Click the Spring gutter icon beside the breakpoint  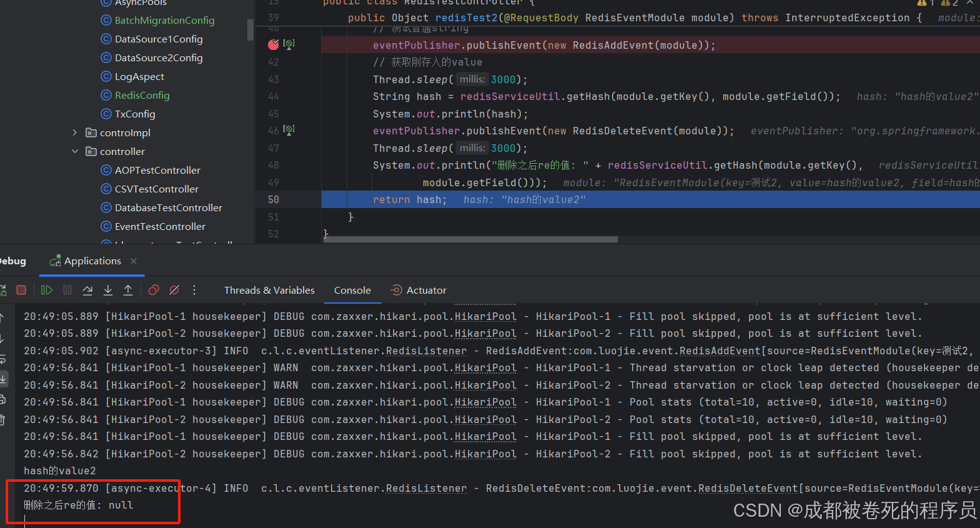point(289,44)
